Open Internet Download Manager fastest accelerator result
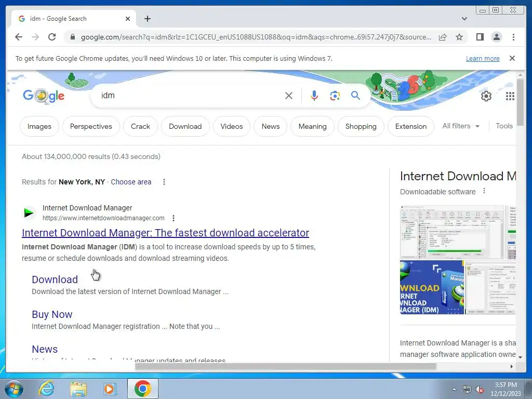Screen dimensions: 532x399 click(165, 233)
